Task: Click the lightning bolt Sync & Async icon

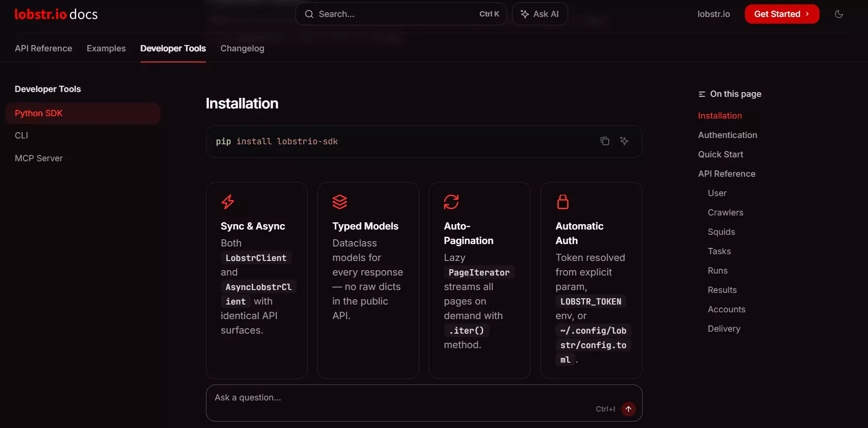Action: 228,201
